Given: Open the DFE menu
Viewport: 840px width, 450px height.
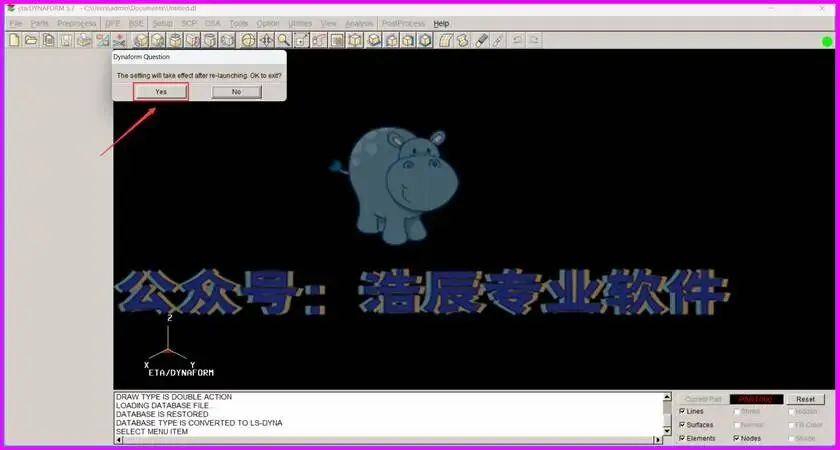Looking at the screenshot, I should 112,24.
